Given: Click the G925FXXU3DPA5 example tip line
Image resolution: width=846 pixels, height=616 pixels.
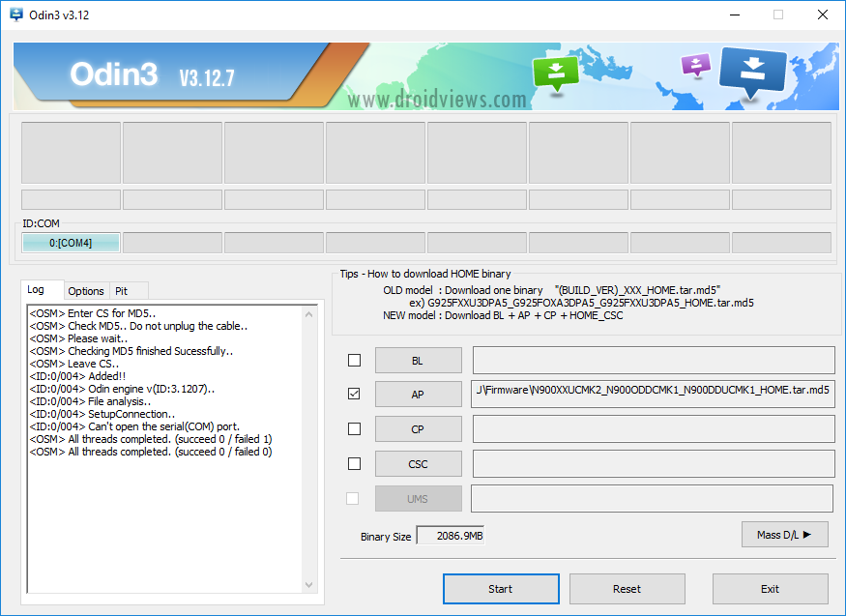Looking at the screenshot, I should click(582, 303).
